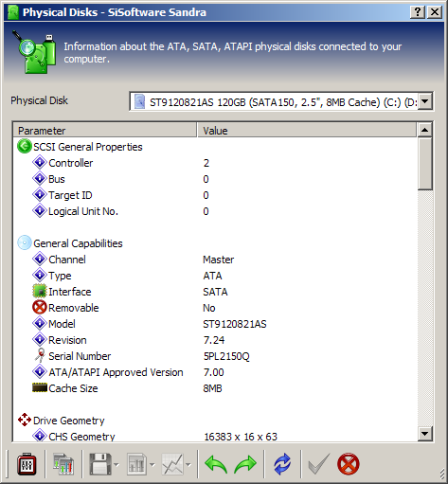
Task: Refresh results with the blue arrows icon
Action: coord(282,464)
